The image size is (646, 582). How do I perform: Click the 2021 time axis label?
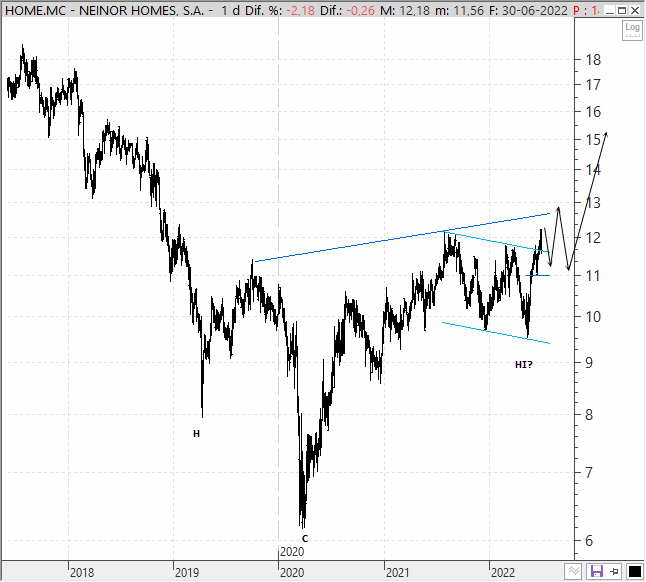click(x=398, y=573)
